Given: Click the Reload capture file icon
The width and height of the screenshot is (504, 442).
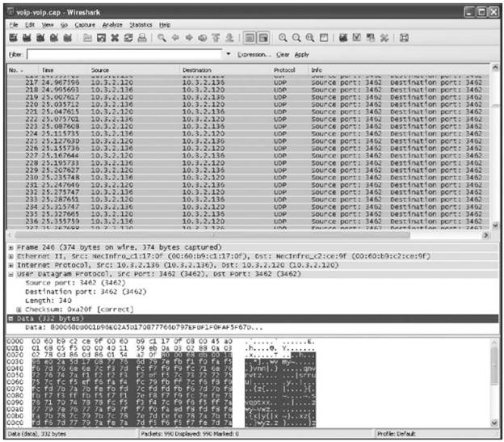Looking at the screenshot, I should [128, 38].
